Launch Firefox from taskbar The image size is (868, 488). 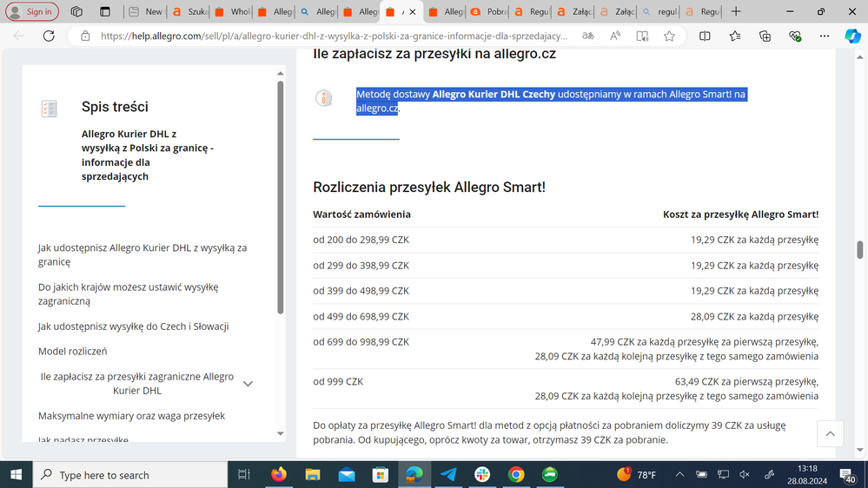279,475
